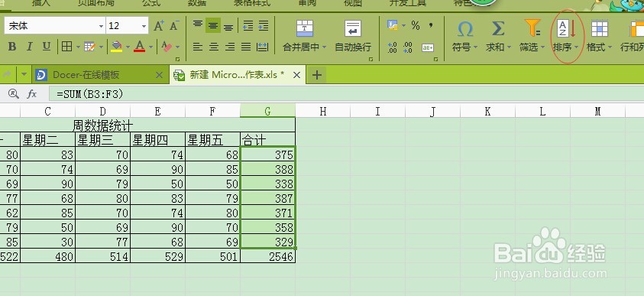Image resolution: width=644 pixels, height=296 pixels.
Task: Open the 视图 ribbon tab
Action: click(x=352, y=3)
